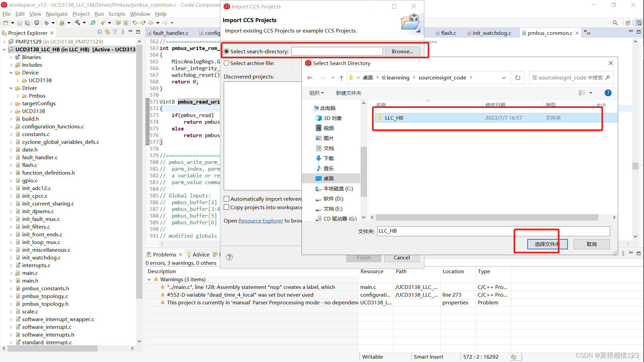Collapse the Driver folder node
The width and height of the screenshot is (644, 362).
click(x=11, y=88)
